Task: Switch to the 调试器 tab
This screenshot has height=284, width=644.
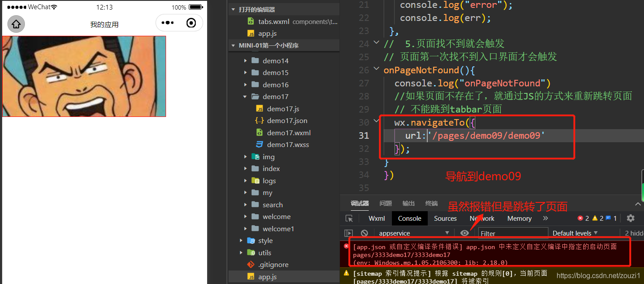Action: [x=360, y=203]
